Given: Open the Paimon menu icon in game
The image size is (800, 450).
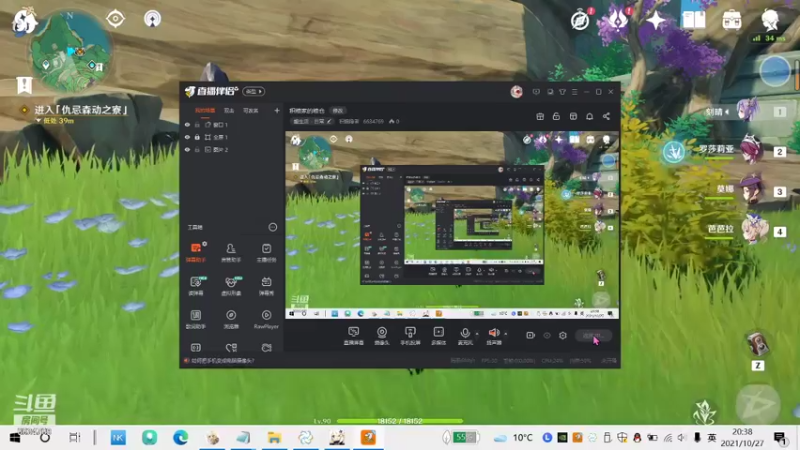Looking at the screenshot, I should pos(23,21).
